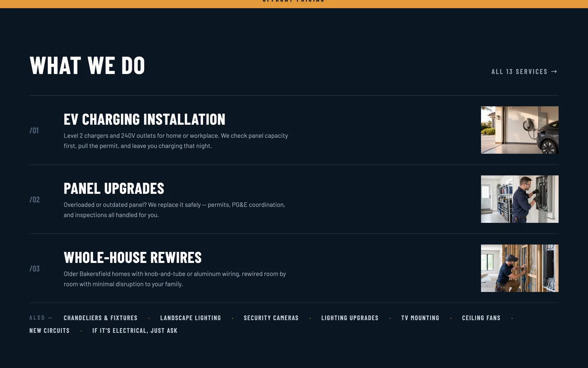Click the arrow icon beside All 13 Services

click(554, 72)
